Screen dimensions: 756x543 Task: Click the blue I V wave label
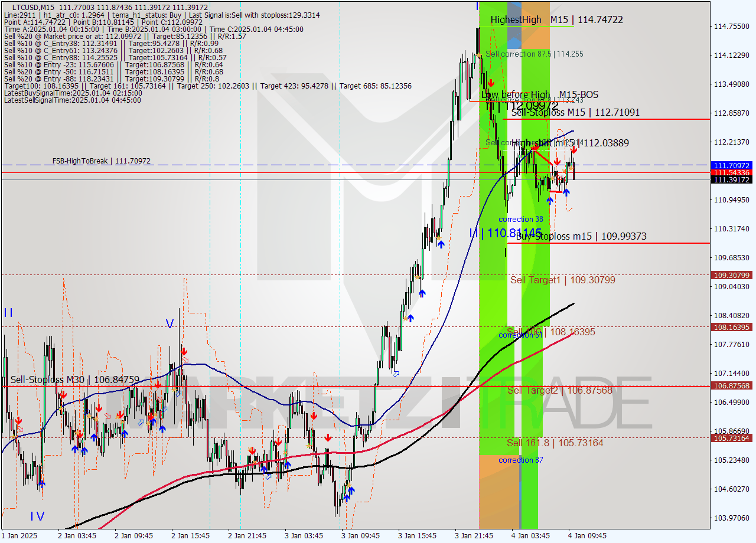37,516
